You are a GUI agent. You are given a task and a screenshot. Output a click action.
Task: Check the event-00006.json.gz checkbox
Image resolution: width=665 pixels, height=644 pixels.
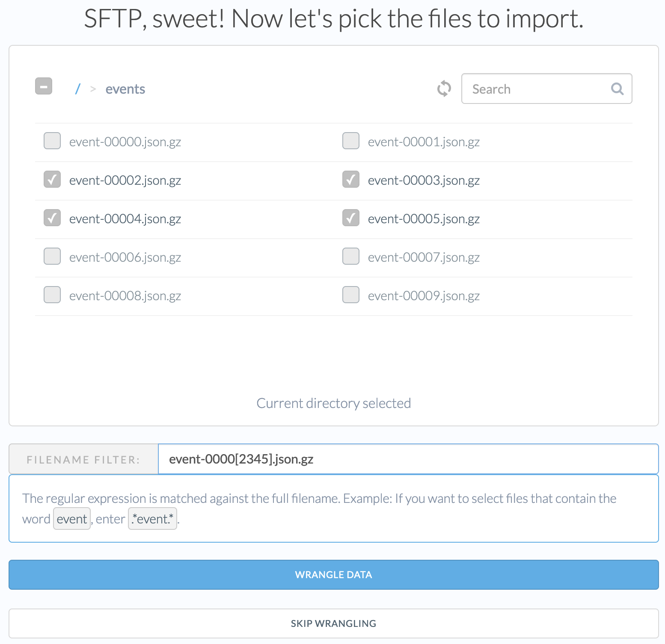tap(52, 257)
